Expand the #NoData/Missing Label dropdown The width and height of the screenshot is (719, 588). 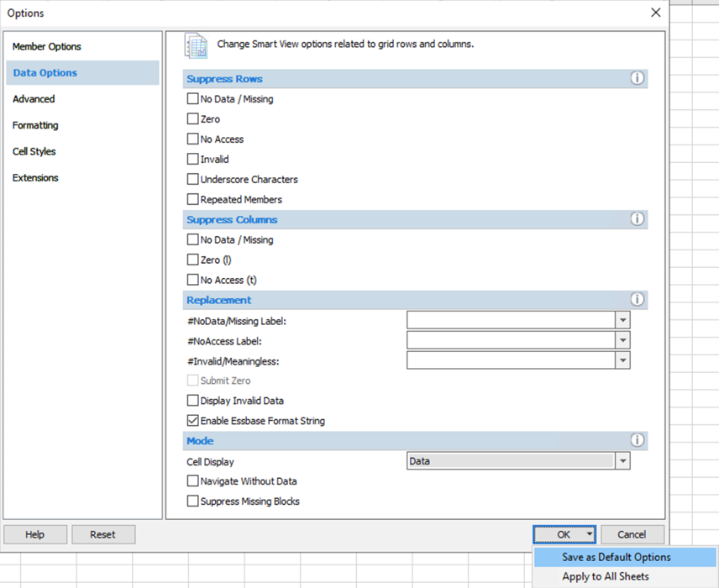coord(622,320)
